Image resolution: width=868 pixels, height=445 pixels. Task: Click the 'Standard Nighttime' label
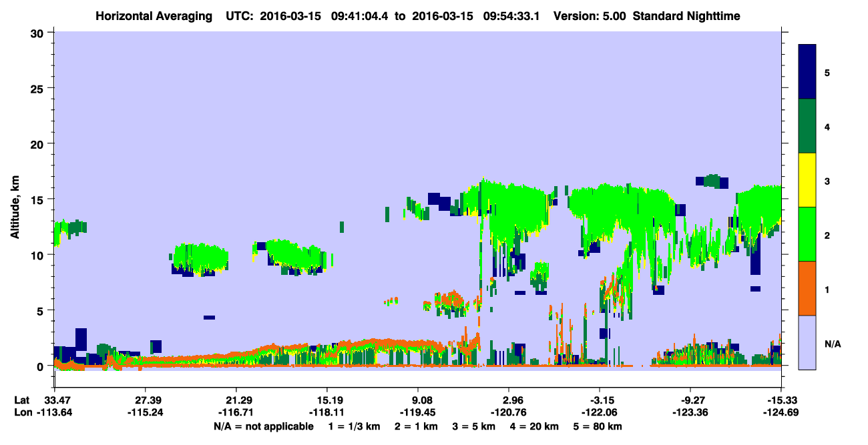tap(686, 15)
